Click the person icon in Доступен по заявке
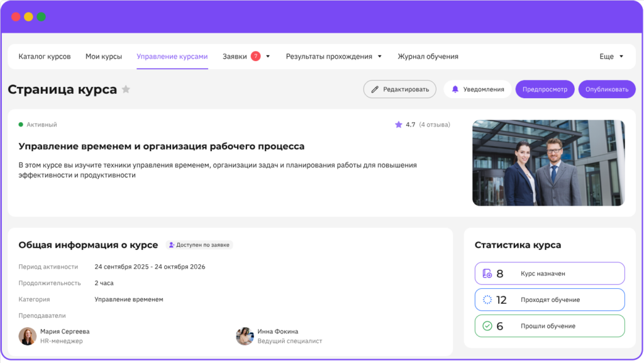 [x=172, y=245]
